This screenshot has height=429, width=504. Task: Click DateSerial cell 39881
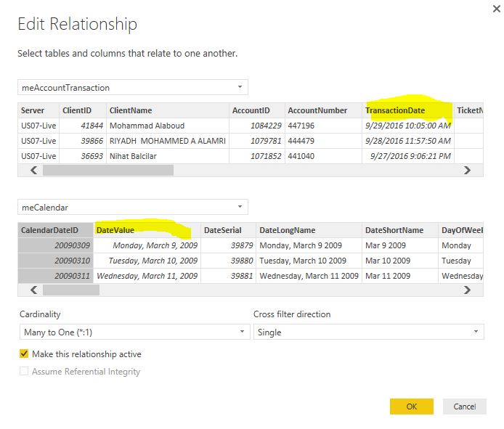click(x=228, y=276)
